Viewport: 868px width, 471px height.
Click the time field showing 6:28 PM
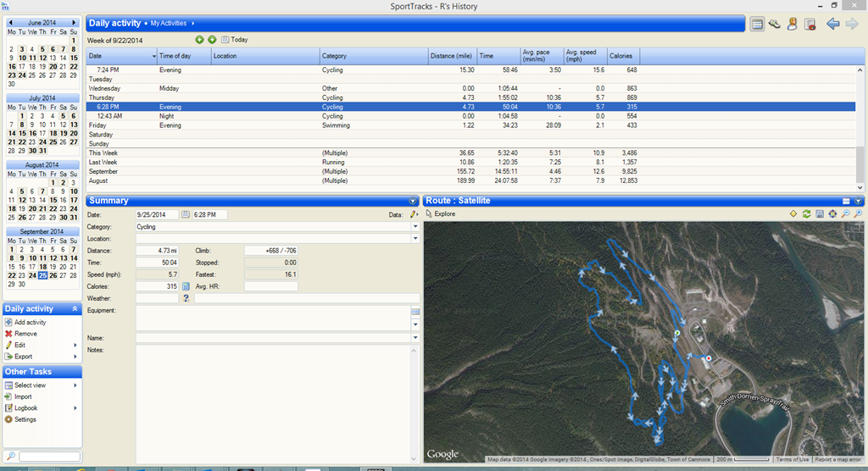point(209,214)
